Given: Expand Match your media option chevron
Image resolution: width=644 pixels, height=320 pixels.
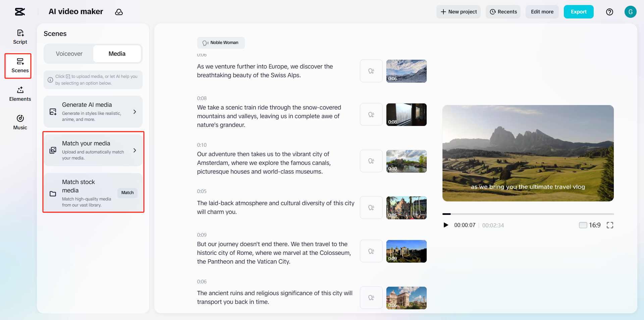Looking at the screenshot, I should 135,150.
